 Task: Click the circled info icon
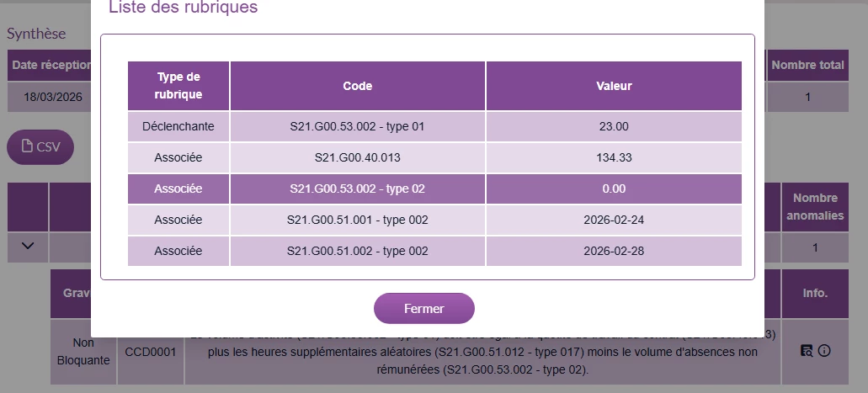824,351
